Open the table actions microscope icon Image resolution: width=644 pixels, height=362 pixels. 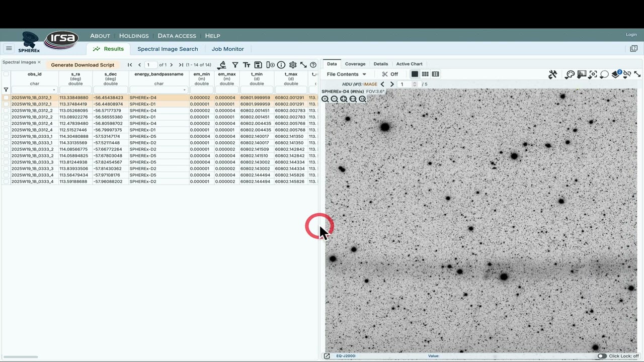click(222, 65)
